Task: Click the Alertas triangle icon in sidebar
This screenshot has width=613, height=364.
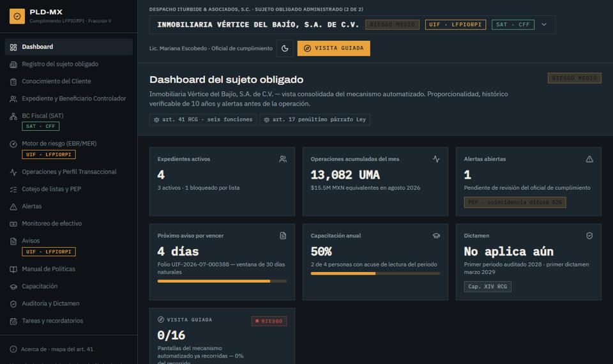Action: coord(13,206)
